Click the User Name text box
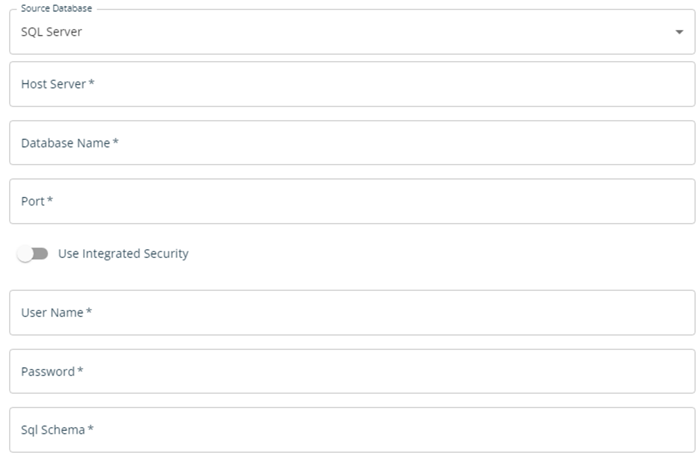 (x=352, y=312)
